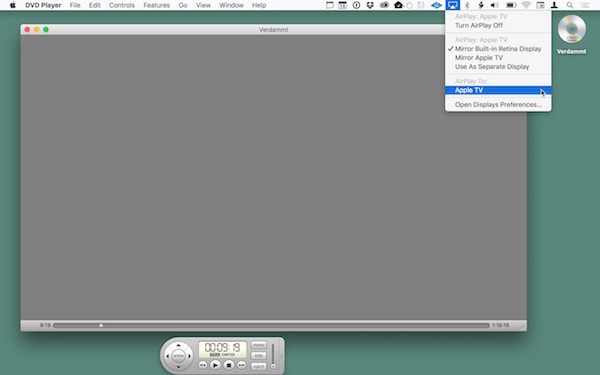Screen dimensions: 600x375
Task: Skip to the previous chapter
Action: point(203,365)
